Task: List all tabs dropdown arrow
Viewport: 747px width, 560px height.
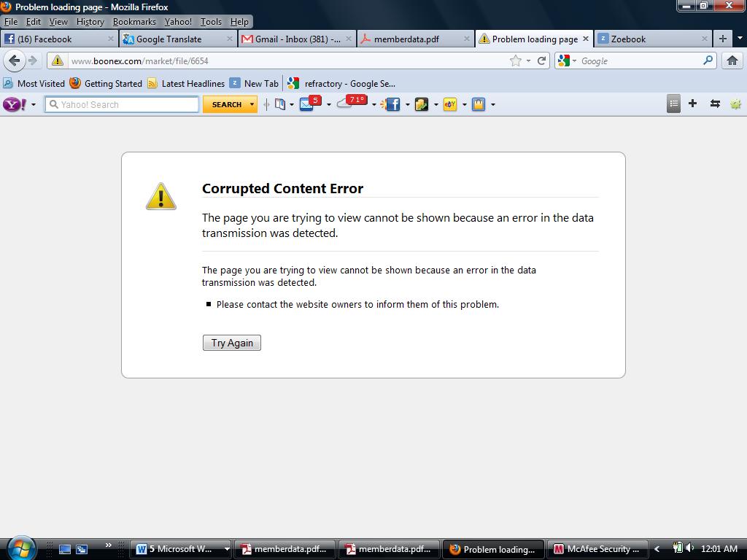Action: 740,38
